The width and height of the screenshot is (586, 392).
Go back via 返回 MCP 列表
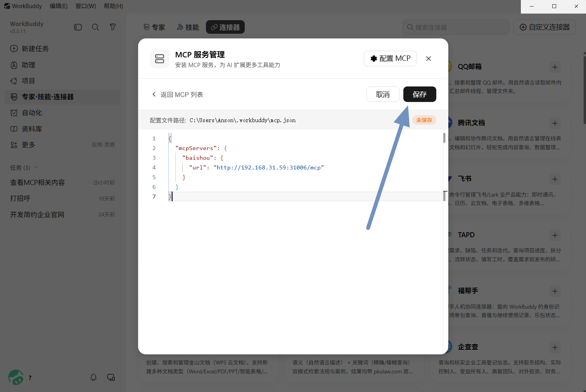(178, 95)
